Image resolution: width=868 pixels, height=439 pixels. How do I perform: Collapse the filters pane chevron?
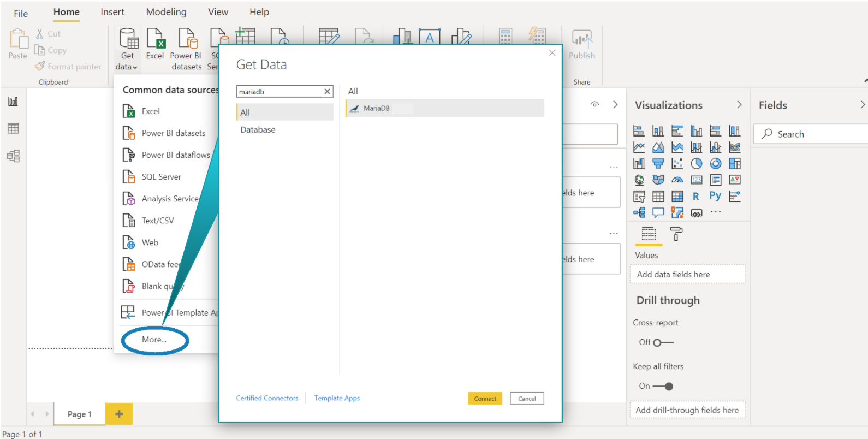click(x=615, y=104)
